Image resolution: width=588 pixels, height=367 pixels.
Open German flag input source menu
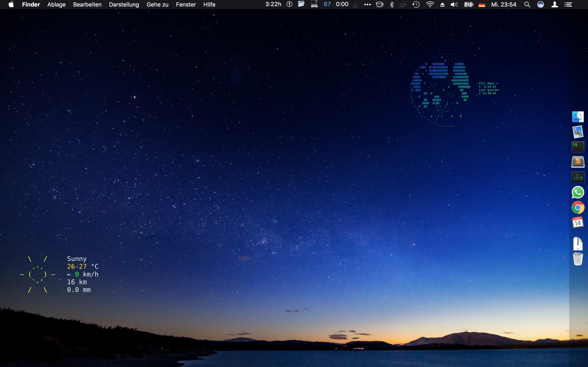point(482,5)
